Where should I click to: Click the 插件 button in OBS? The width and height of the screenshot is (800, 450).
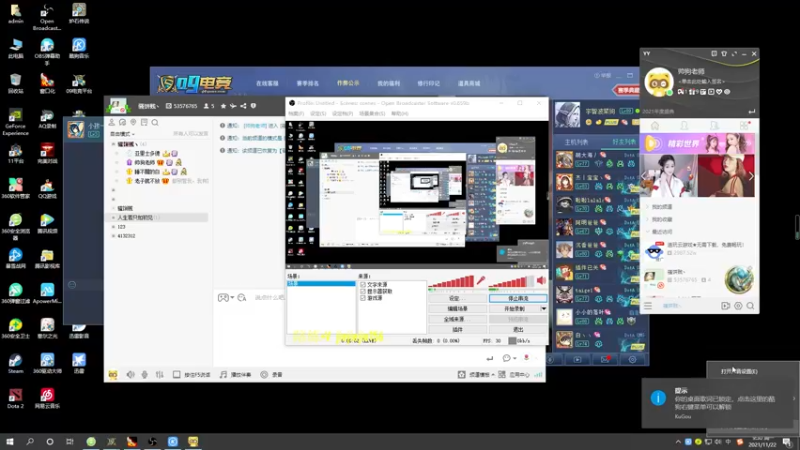(x=458, y=330)
